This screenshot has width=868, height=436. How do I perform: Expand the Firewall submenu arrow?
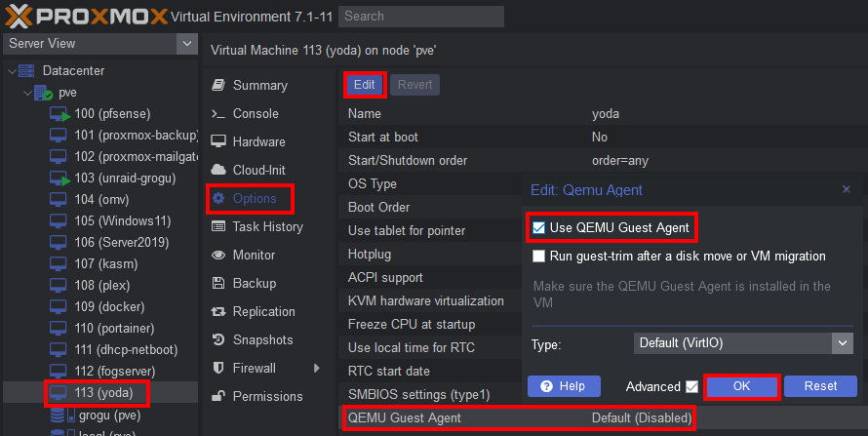[315, 368]
